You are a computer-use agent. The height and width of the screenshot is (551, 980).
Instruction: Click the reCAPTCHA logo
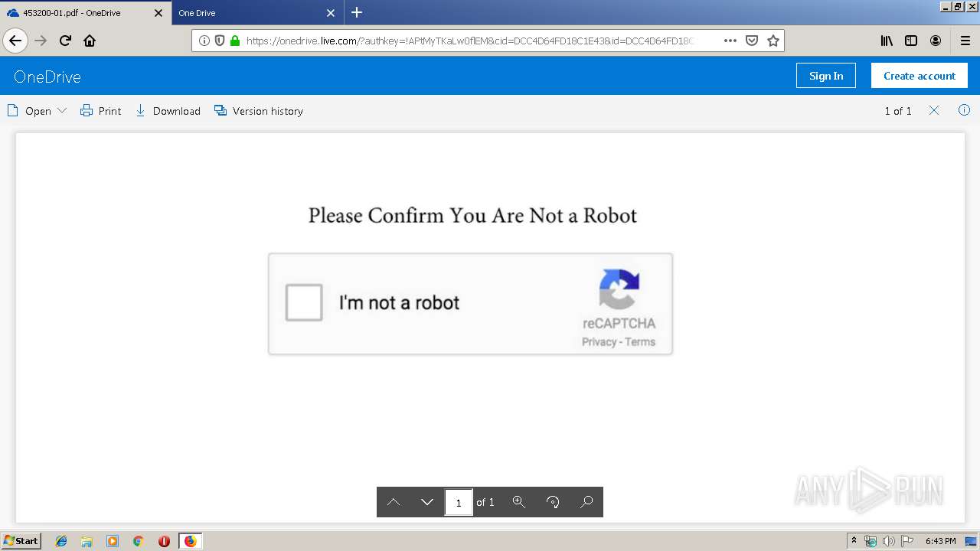pos(619,289)
